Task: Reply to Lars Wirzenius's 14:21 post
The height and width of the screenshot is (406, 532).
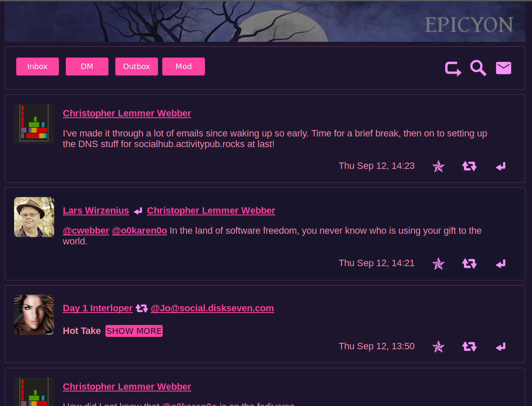Action: click(500, 264)
